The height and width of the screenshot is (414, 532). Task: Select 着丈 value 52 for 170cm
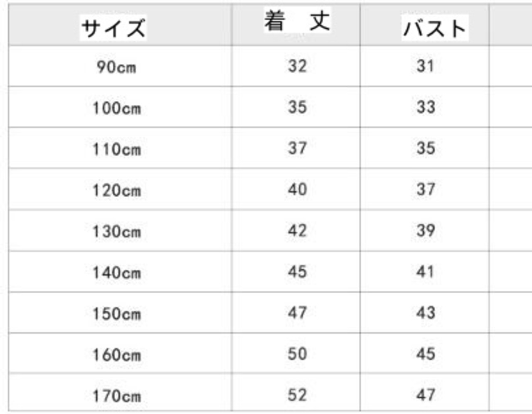click(x=297, y=394)
